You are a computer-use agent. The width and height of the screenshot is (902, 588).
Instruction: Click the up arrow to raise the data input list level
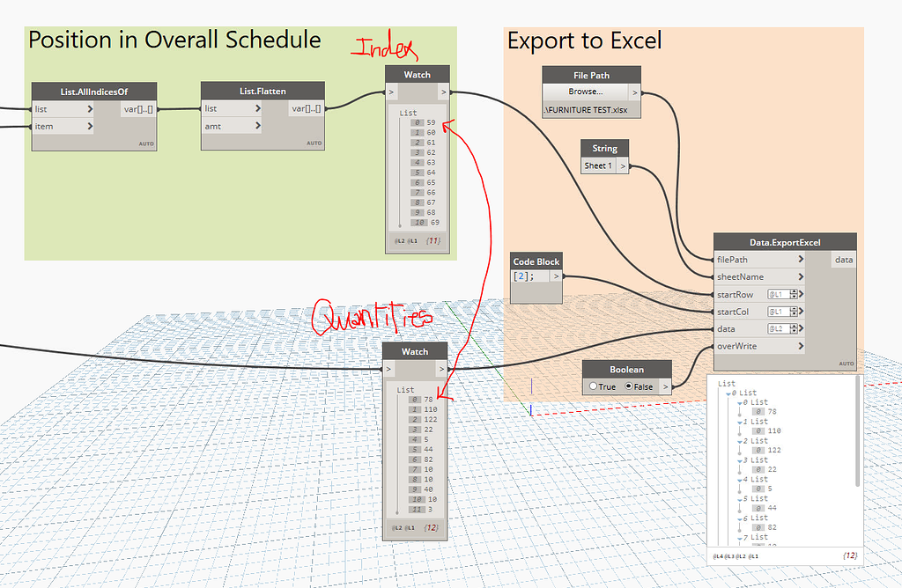click(x=792, y=325)
